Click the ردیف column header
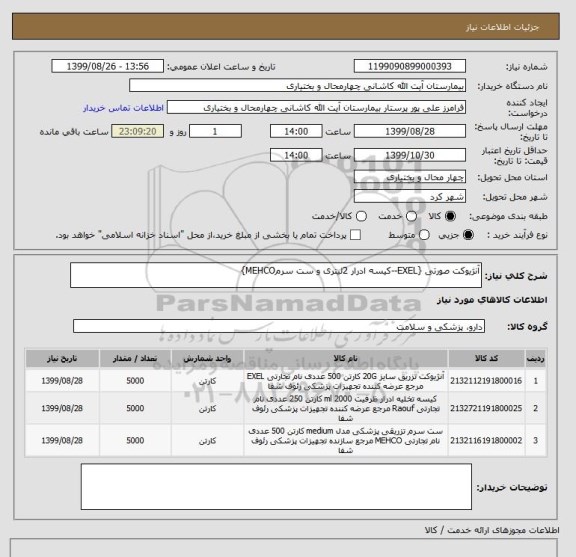This screenshot has height=557, width=576. (535, 359)
